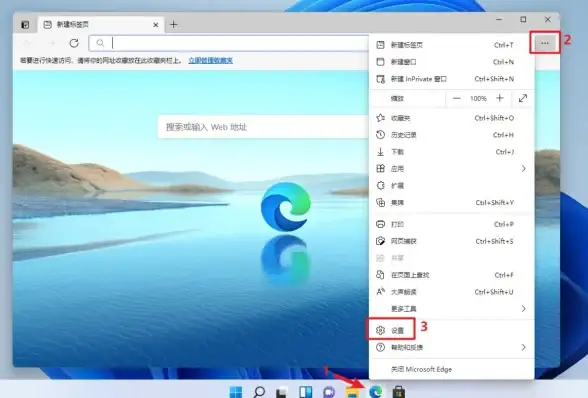
Task: Add a new tab with the plus button
Action: (x=173, y=25)
